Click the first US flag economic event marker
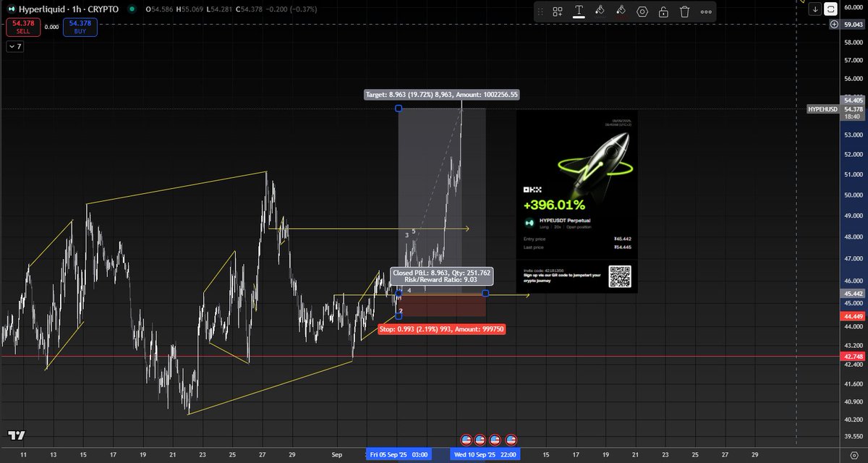The width and height of the screenshot is (868, 463). pos(467,440)
